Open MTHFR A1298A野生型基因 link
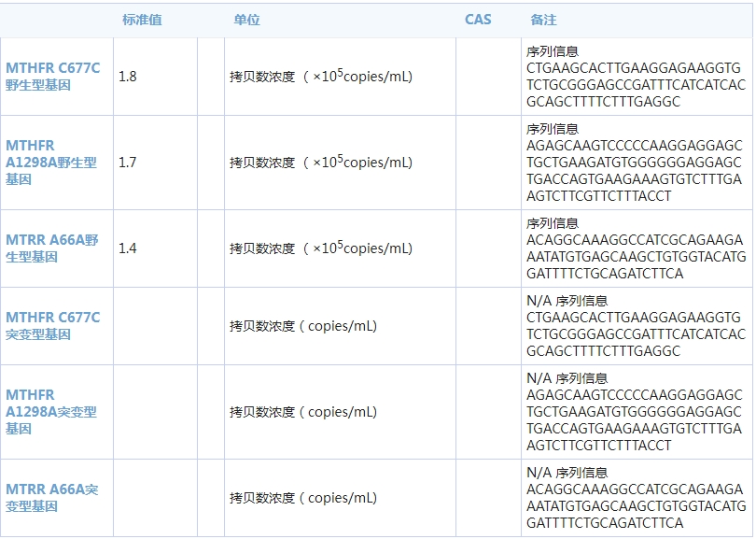Image resolution: width=756 pixels, height=539 pixels. tap(51, 163)
